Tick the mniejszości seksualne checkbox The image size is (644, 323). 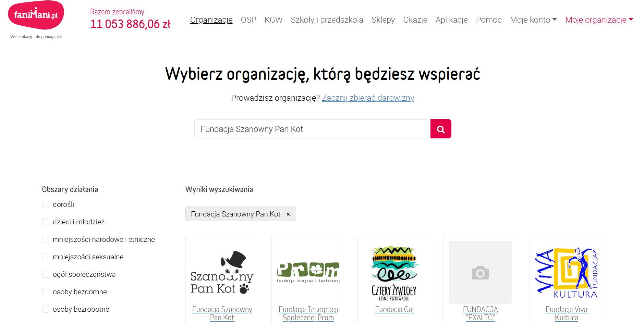coord(46,257)
